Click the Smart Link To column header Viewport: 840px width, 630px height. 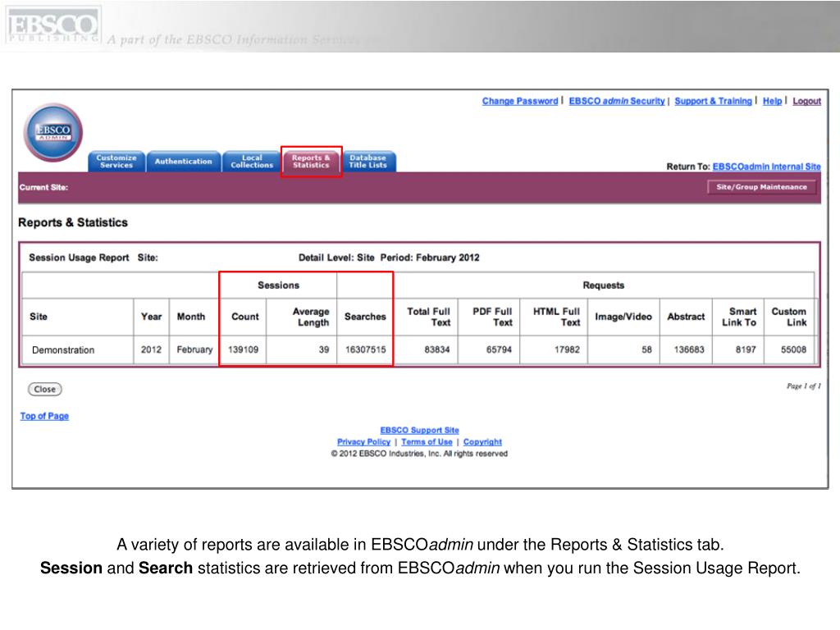[739, 317]
